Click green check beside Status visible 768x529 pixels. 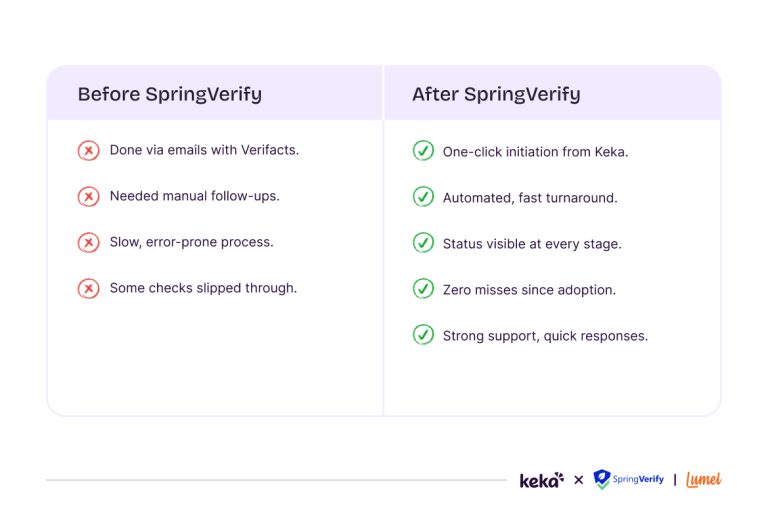[x=423, y=243]
